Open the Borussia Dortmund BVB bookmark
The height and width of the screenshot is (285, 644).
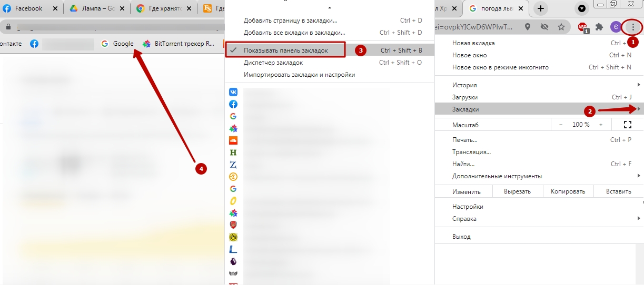tap(233, 237)
